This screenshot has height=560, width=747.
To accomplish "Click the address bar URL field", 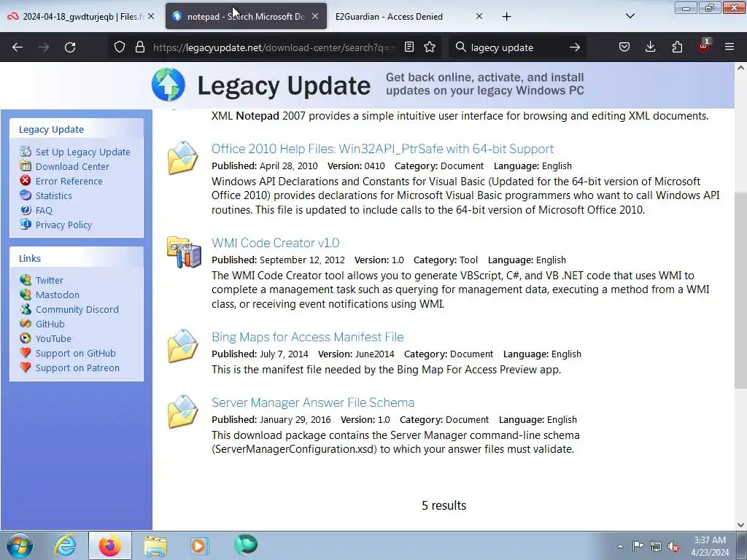I will tap(274, 47).
